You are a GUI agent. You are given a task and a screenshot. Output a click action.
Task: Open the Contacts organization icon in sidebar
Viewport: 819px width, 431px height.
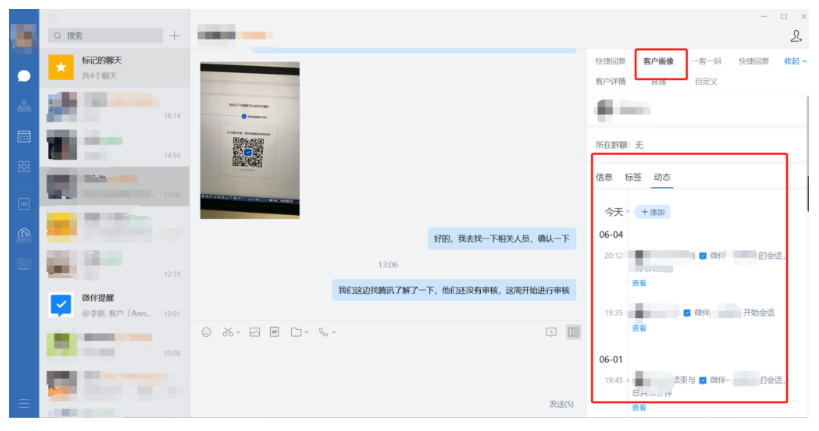click(x=24, y=107)
